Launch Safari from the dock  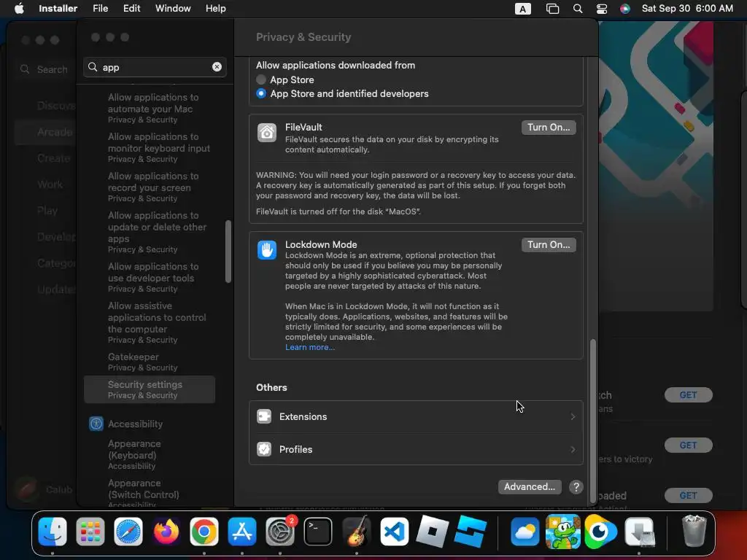point(128,532)
